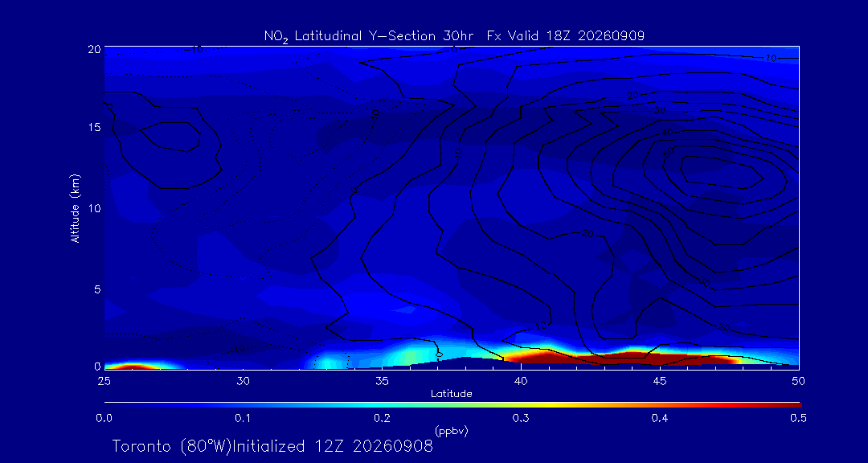
Task: Click the NO2 Latitudinal Y-Section plot title
Action: tap(454, 36)
